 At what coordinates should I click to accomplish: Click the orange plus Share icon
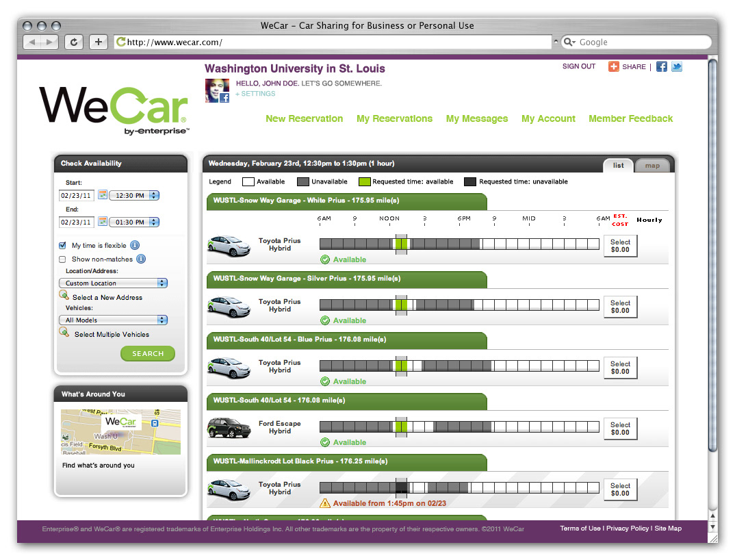coord(614,66)
